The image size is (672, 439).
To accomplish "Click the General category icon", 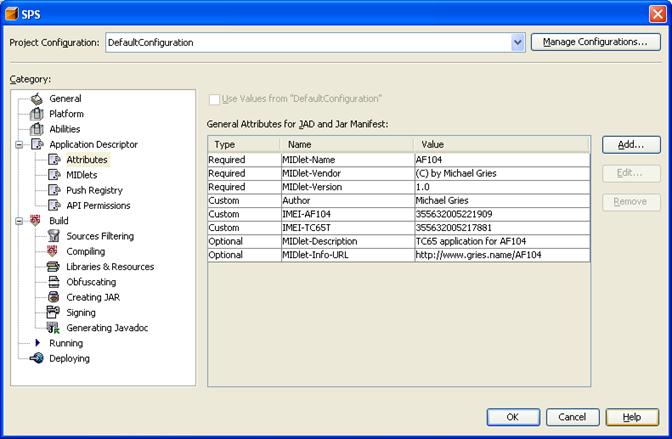I will click(x=37, y=99).
